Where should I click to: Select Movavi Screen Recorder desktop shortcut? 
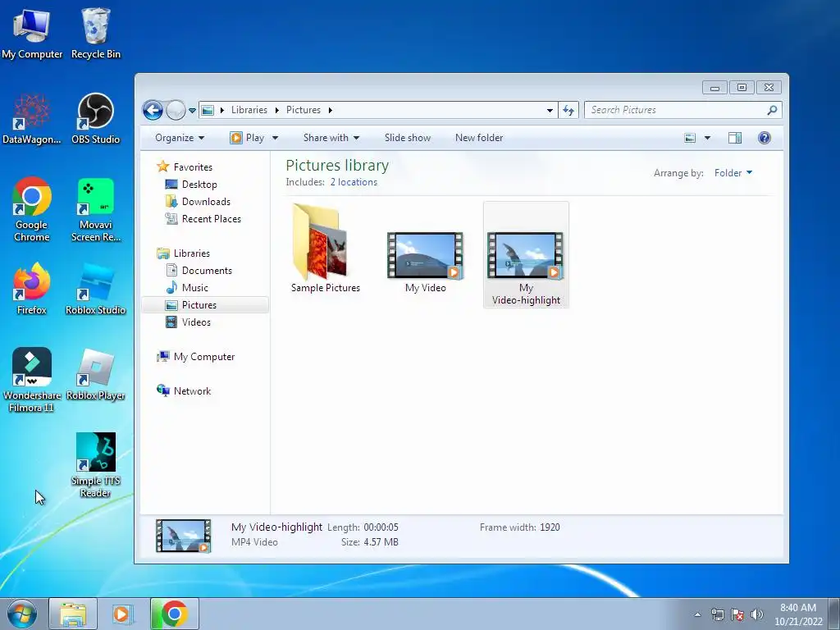95,209
